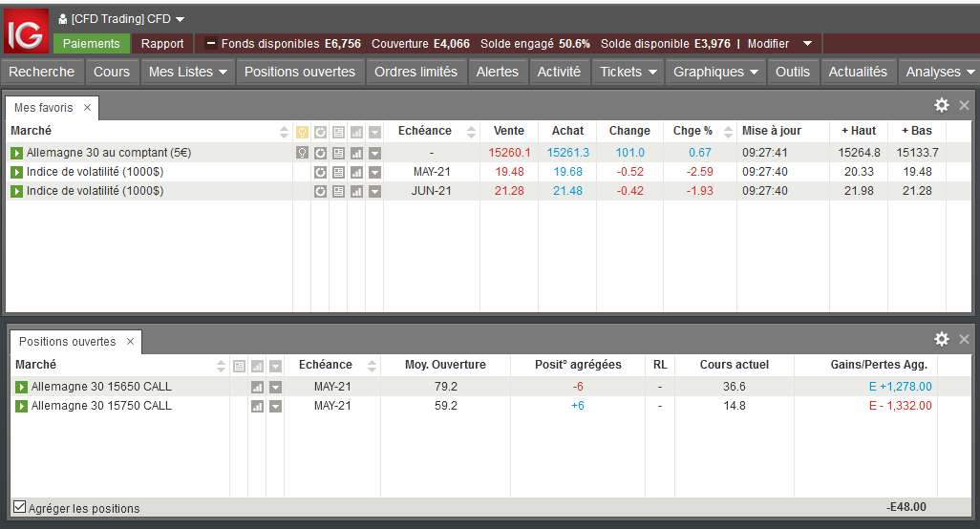
Task: Open row menu arrow for 15650 CALL position
Action: (x=275, y=388)
